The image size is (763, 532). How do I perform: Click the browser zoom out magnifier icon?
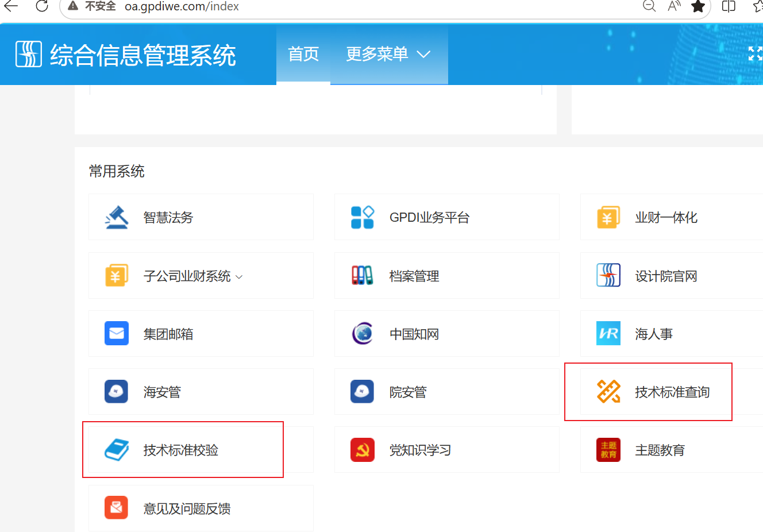click(649, 6)
